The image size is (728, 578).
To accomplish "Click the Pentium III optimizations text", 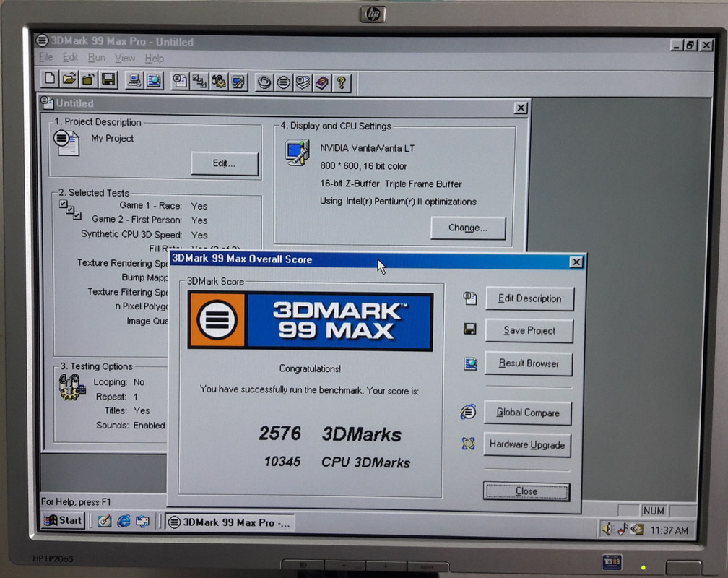I will point(398,201).
